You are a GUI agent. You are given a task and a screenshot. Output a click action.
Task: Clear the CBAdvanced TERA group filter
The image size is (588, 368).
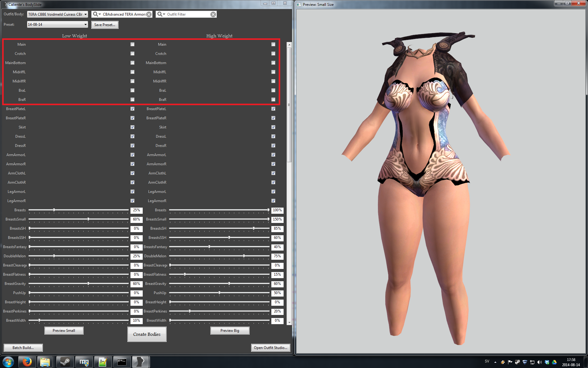click(x=149, y=14)
